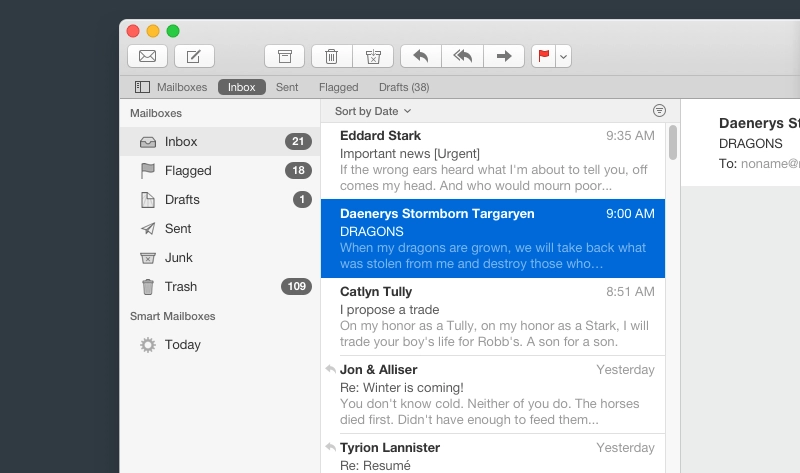The image size is (800, 473).
Task: Switch to the Sent favorites tab
Action: click(287, 87)
